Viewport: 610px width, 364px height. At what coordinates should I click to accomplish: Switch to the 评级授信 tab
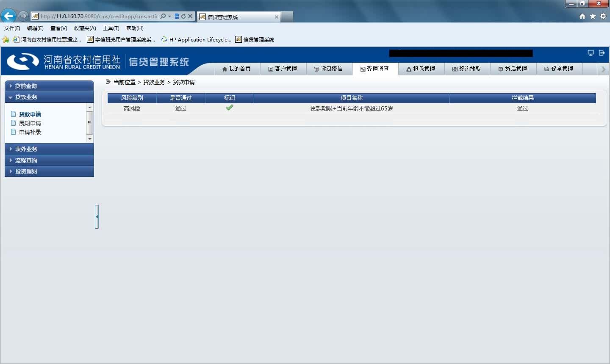click(x=328, y=69)
